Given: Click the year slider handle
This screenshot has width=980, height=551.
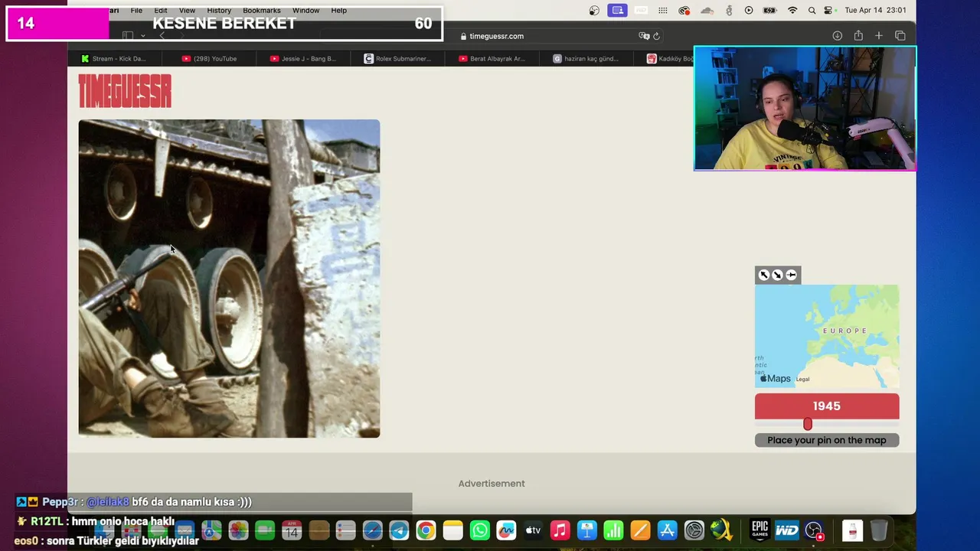Looking at the screenshot, I should click(808, 424).
